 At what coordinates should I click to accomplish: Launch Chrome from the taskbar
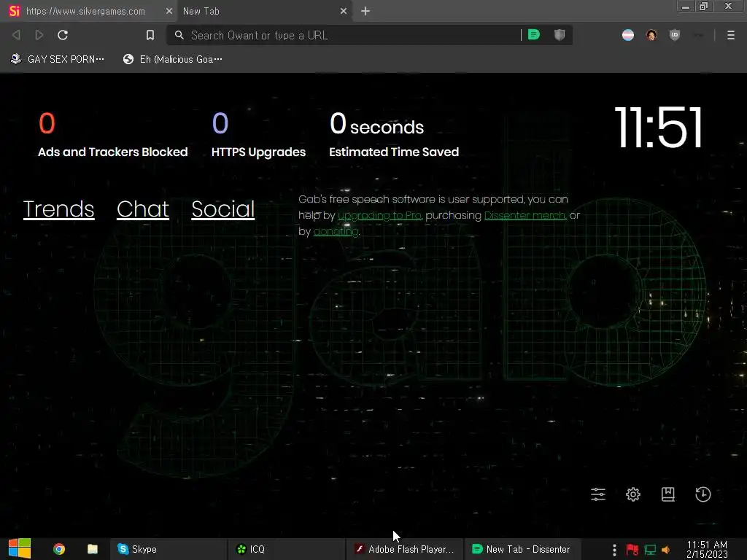click(x=59, y=549)
